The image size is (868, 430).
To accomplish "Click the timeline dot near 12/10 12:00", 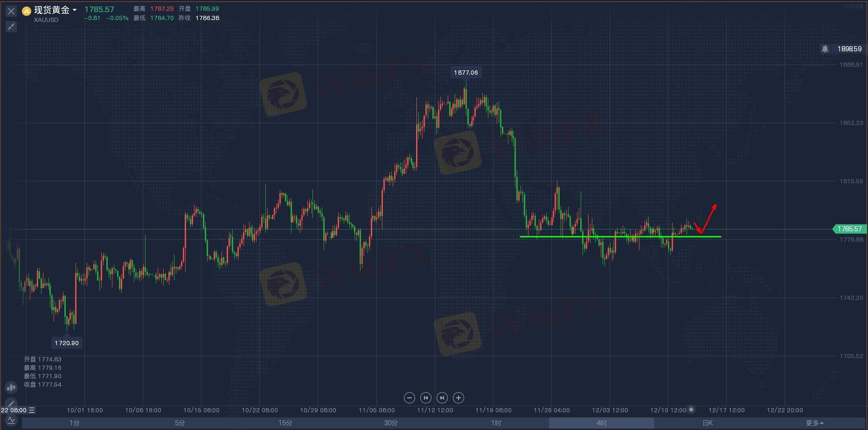I will [x=691, y=409].
